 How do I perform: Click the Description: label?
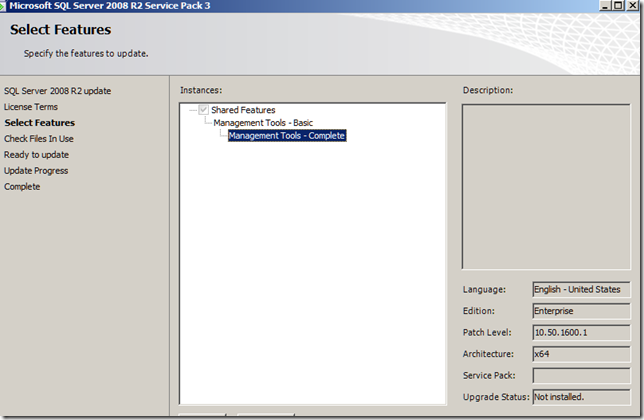point(488,90)
